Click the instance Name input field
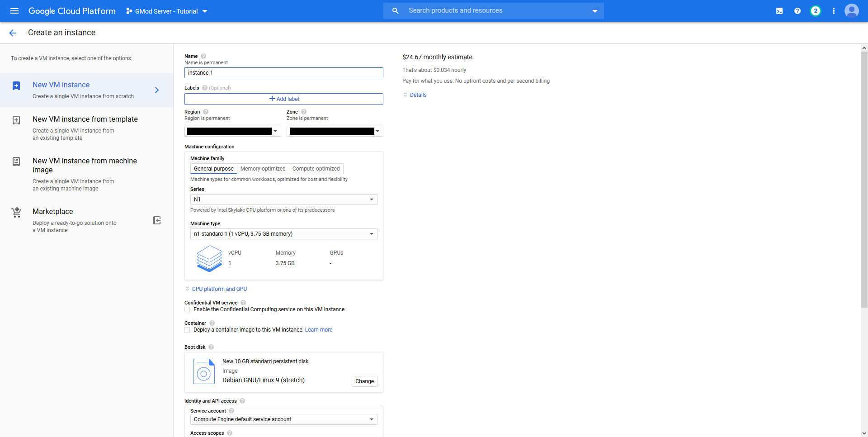868x437 pixels. (x=283, y=73)
